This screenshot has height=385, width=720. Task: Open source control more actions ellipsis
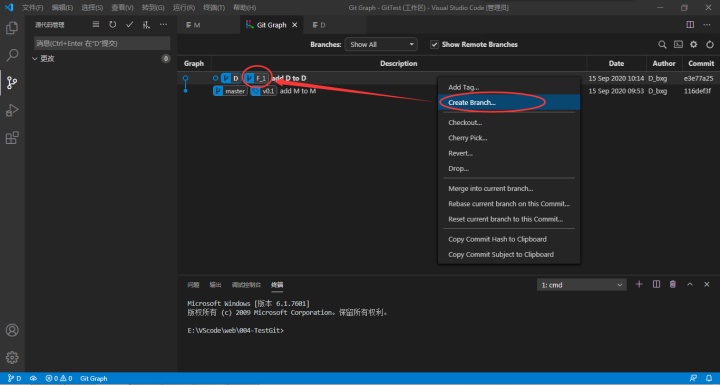[163, 24]
